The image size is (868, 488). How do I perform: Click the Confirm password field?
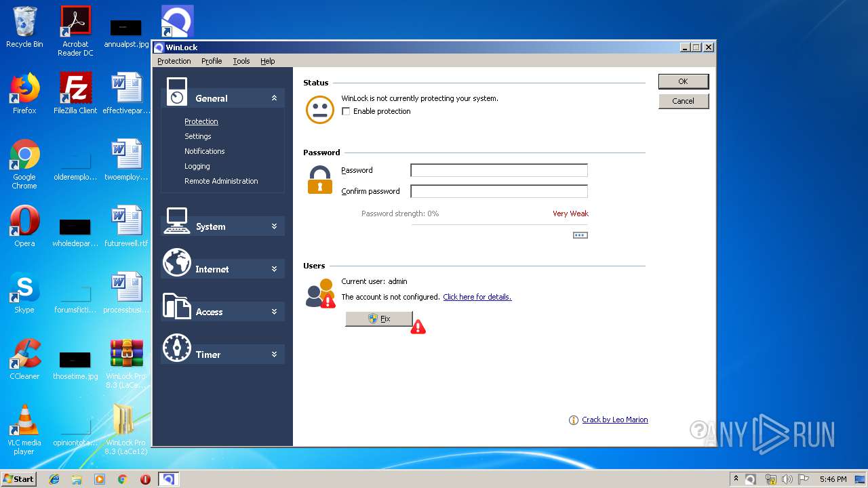[x=499, y=191]
